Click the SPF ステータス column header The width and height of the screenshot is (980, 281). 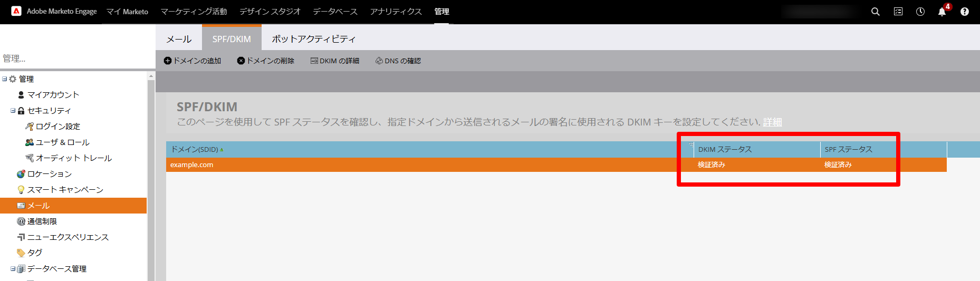pyautogui.click(x=883, y=149)
